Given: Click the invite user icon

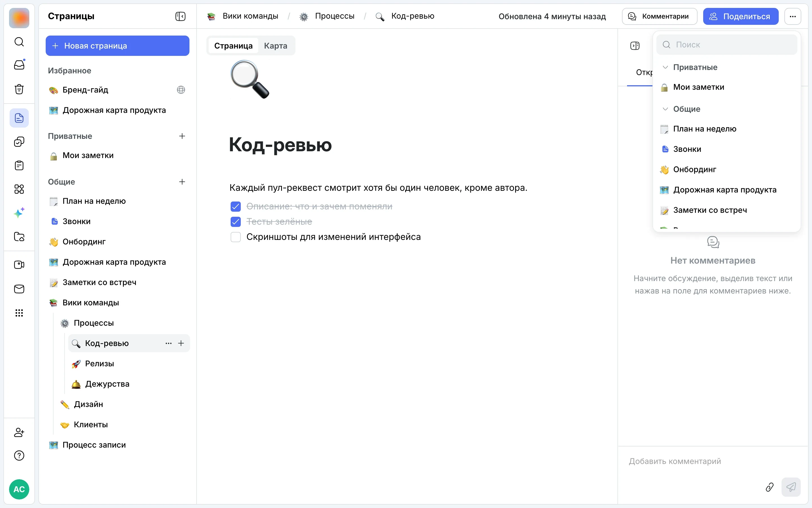Looking at the screenshot, I should pos(19,432).
